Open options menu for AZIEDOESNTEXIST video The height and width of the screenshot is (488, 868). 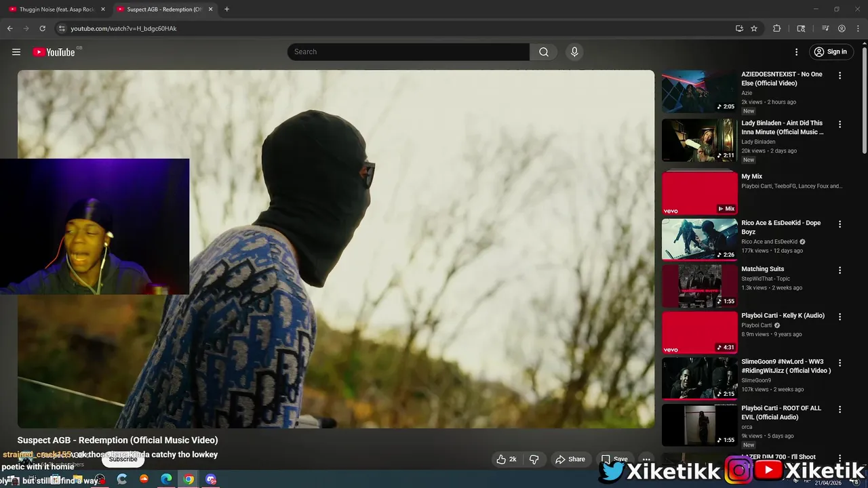pyautogui.click(x=840, y=76)
